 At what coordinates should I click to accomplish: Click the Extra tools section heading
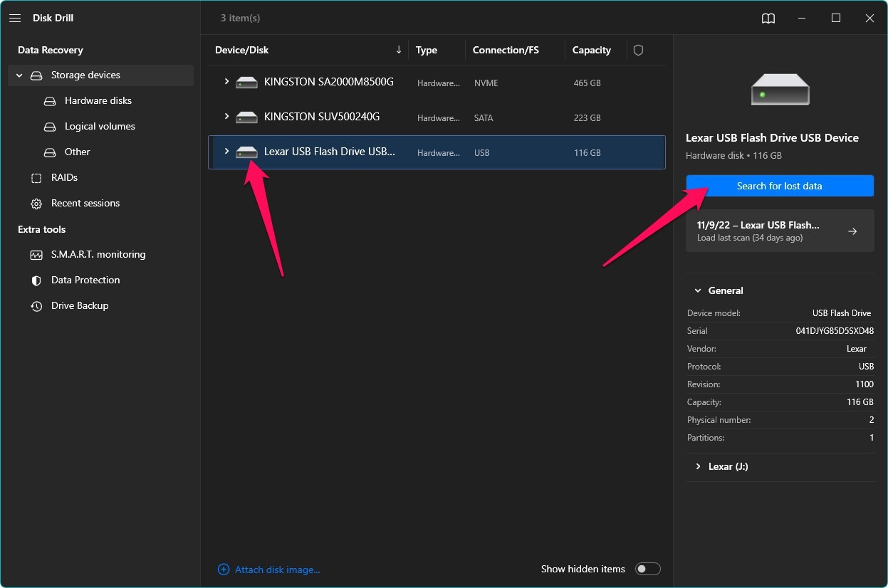point(42,230)
